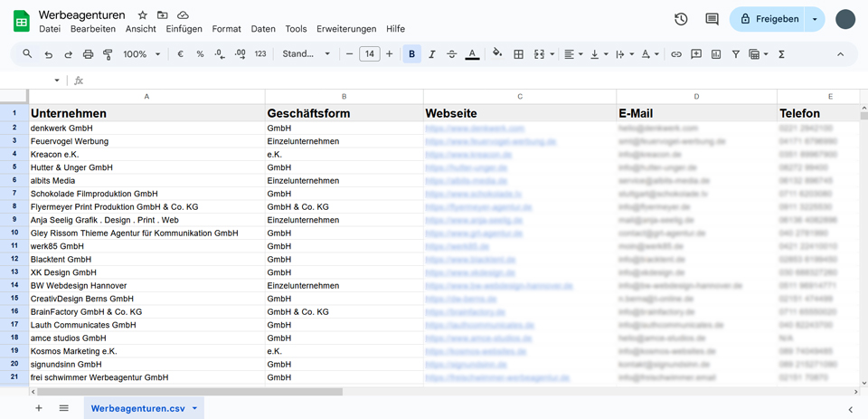The width and height of the screenshot is (868, 419).
Task: Open the borders menu
Action: (x=519, y=54)
